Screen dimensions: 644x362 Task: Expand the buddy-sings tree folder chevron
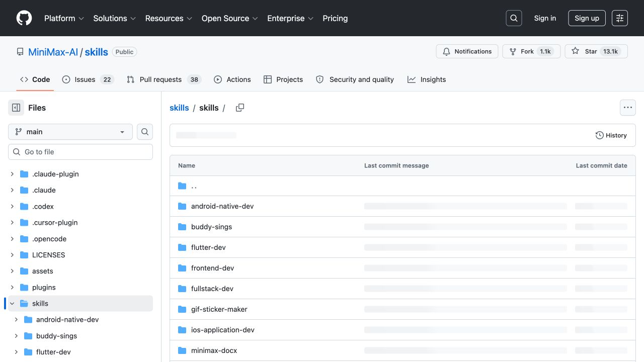coord(16,336)
